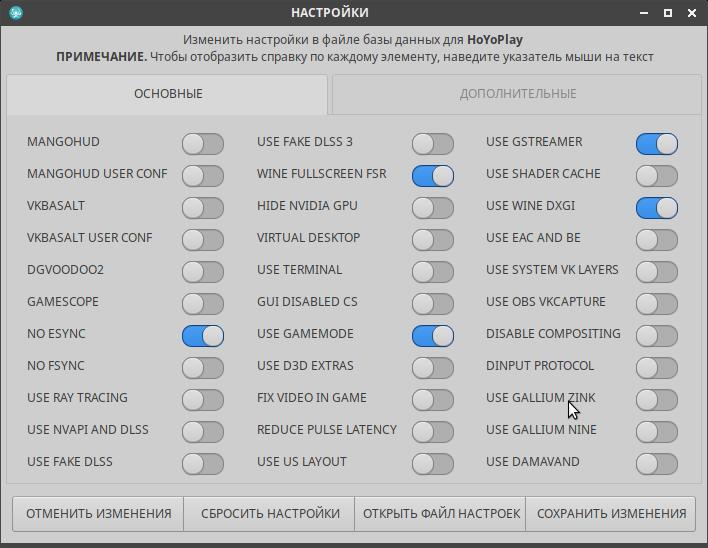The height and width of the screenshot is (548, 708).
Task: Turn off the NO ESYNC switch
Action: (203, 336)
